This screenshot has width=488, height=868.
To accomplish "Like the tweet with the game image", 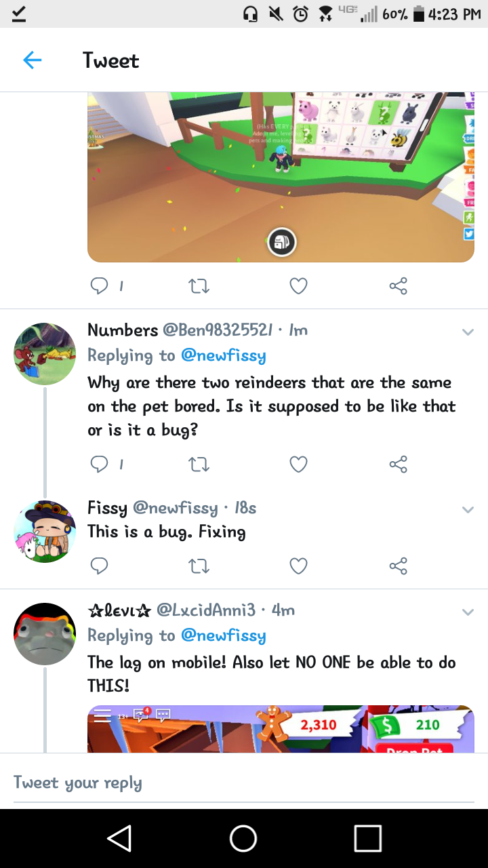I will click(x=298, y=286).
